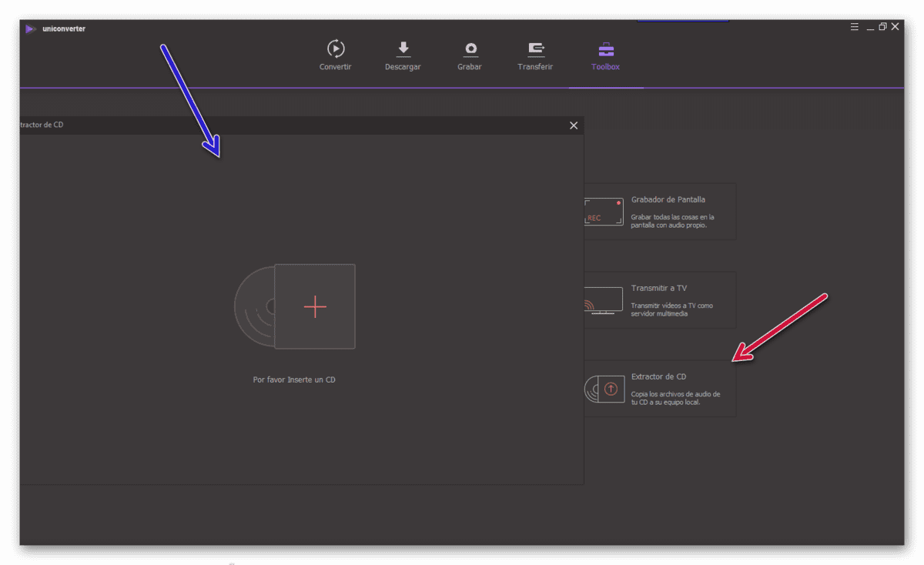Add a CD with the red plus box

pos(315,306)
